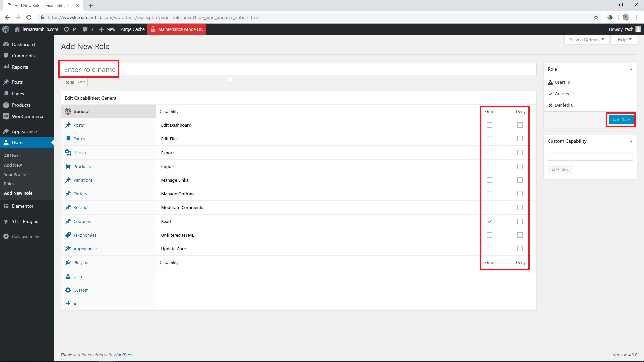The image size is (644, 362).
Task: Click the Custom Capability text field
Action: pyautogui.click(x=590, y=156)
